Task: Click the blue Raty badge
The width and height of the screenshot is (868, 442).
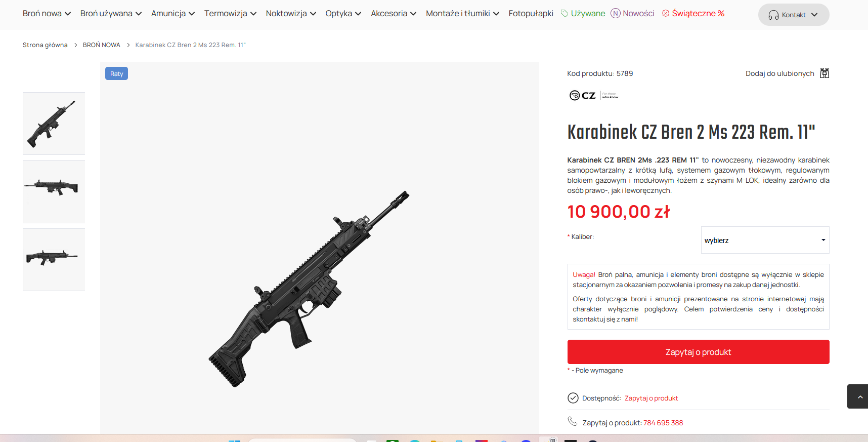Action: (116, 73)
